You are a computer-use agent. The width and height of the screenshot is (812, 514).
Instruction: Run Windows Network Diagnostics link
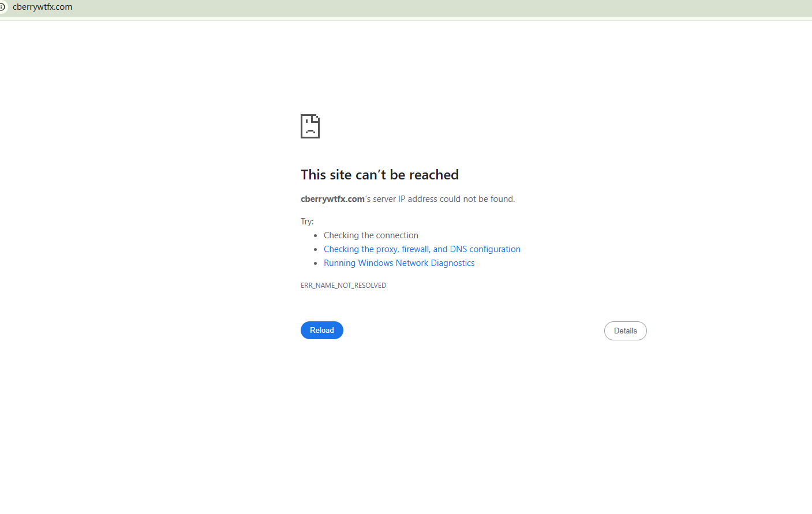coord(399,263)
